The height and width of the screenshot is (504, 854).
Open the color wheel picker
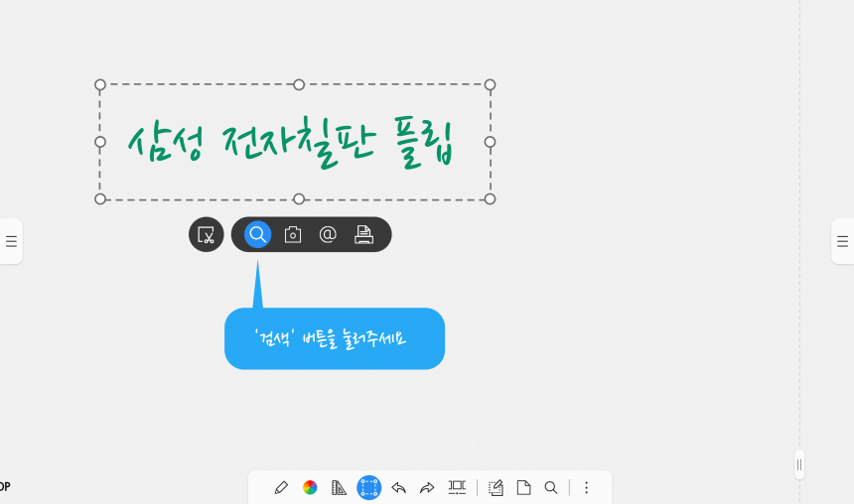(x=310, y=488)
